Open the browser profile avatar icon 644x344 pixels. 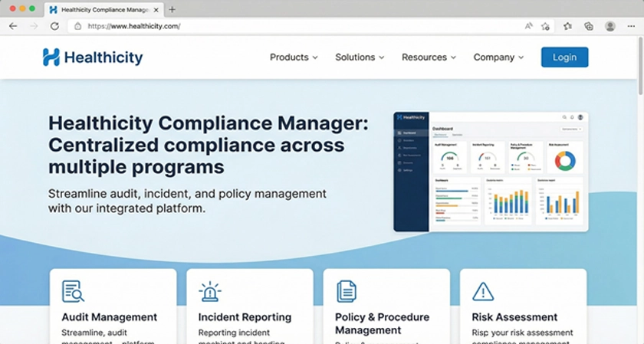[x=610, y=26]
